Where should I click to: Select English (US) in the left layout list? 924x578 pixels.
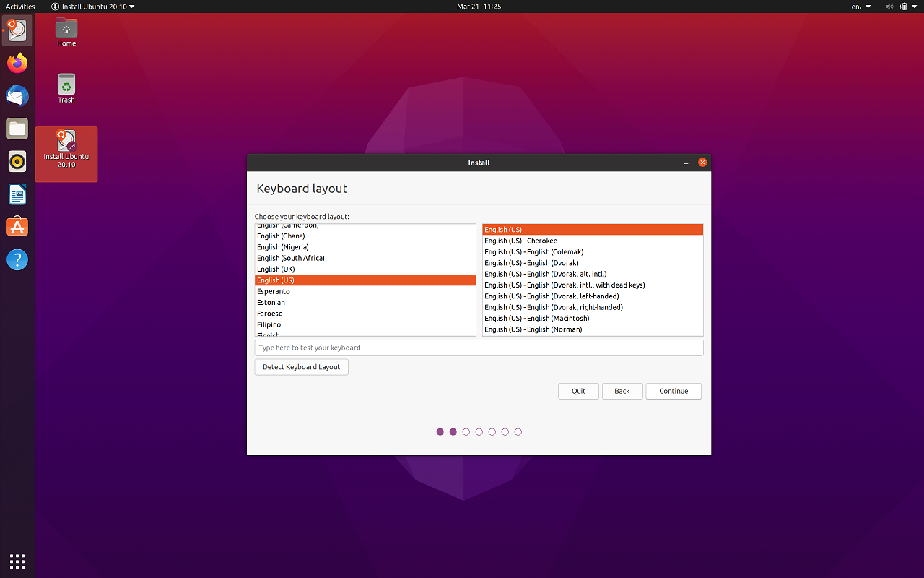365,280
